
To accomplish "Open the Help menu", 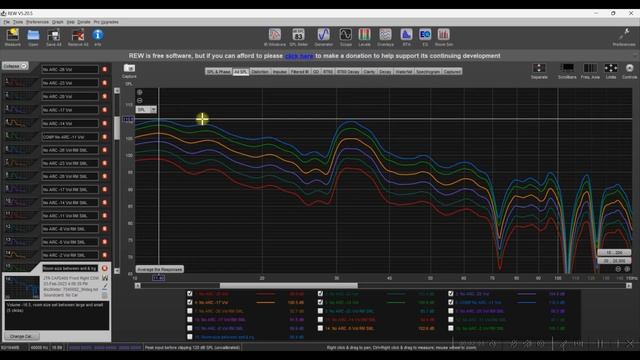I will coord(71,22).
